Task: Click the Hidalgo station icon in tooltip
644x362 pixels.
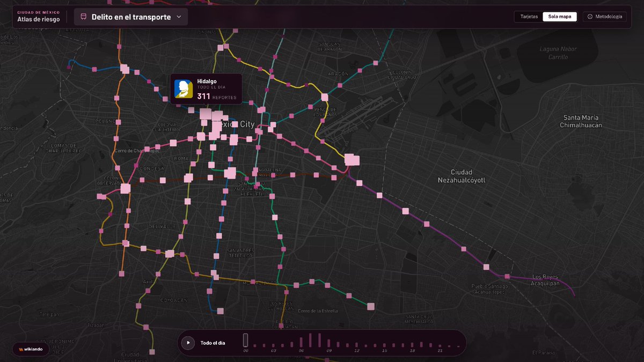Action: click(x=184, y=88)
